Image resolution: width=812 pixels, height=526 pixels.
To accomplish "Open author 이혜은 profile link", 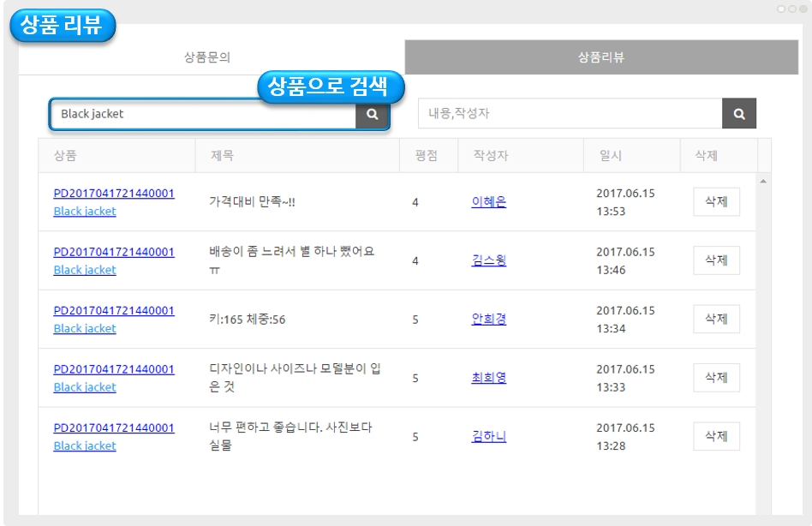I will click(x=488, y=202).
